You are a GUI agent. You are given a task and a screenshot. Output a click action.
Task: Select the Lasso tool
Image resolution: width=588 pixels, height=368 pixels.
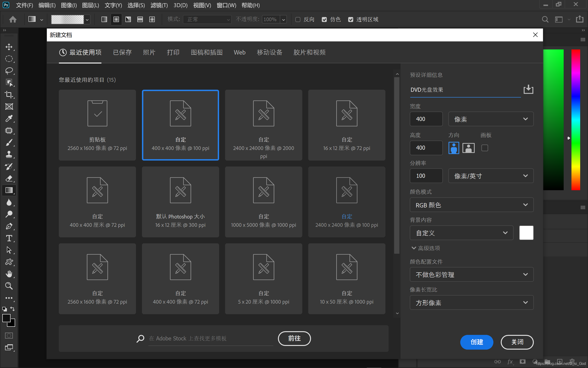click(x=9, y=71)
